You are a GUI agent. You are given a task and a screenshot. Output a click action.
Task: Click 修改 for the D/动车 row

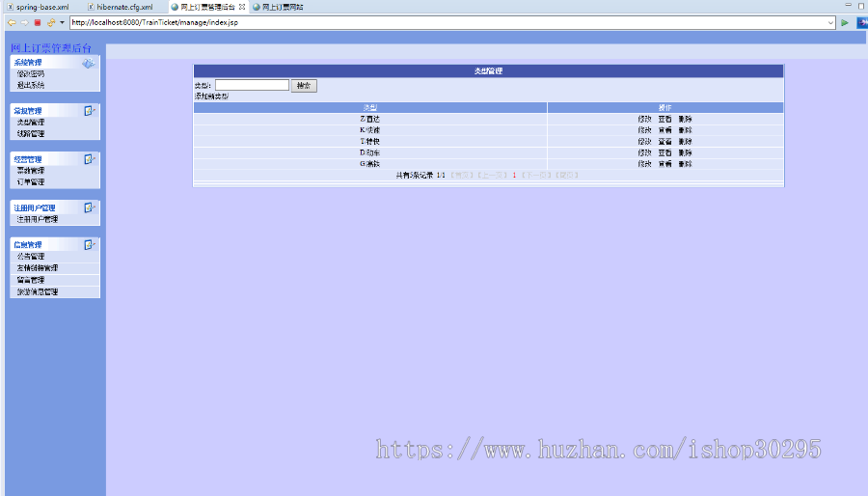click(x=644, y=152)
